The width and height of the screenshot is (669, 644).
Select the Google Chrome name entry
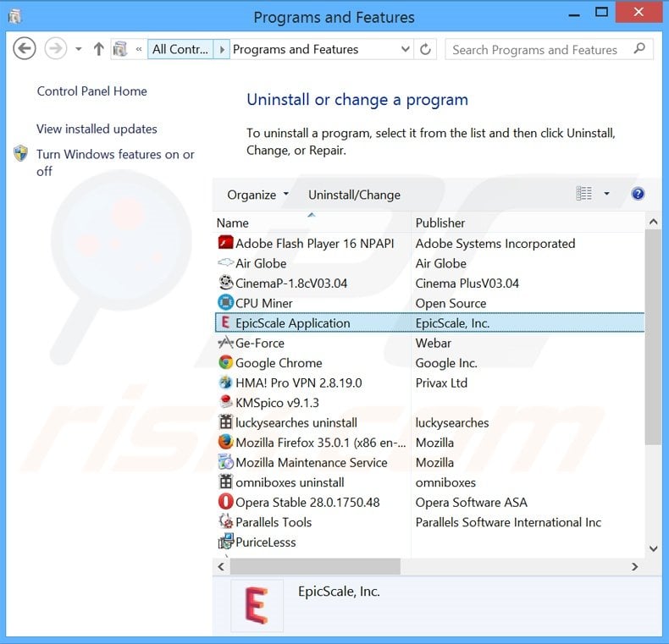pos(279,363)
